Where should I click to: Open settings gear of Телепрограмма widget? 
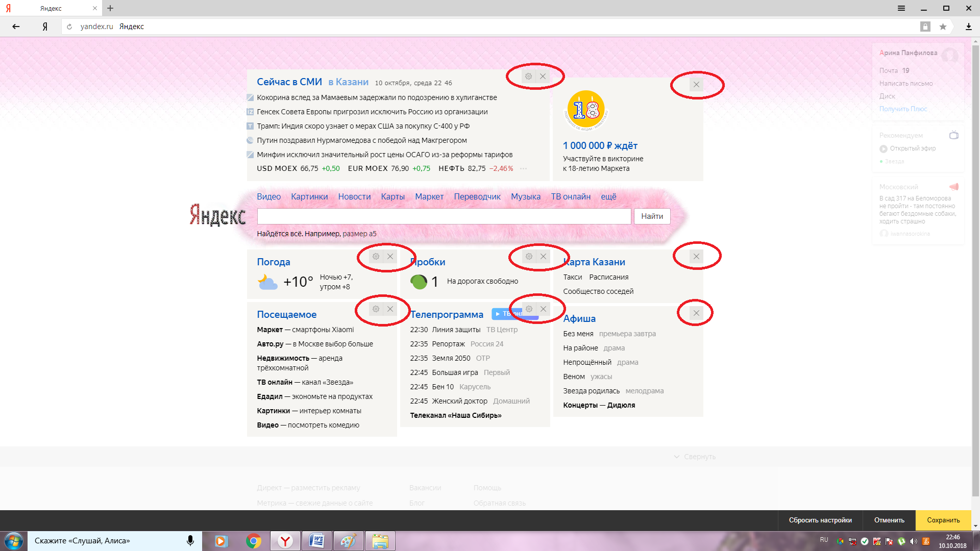[x=529, y=309]
